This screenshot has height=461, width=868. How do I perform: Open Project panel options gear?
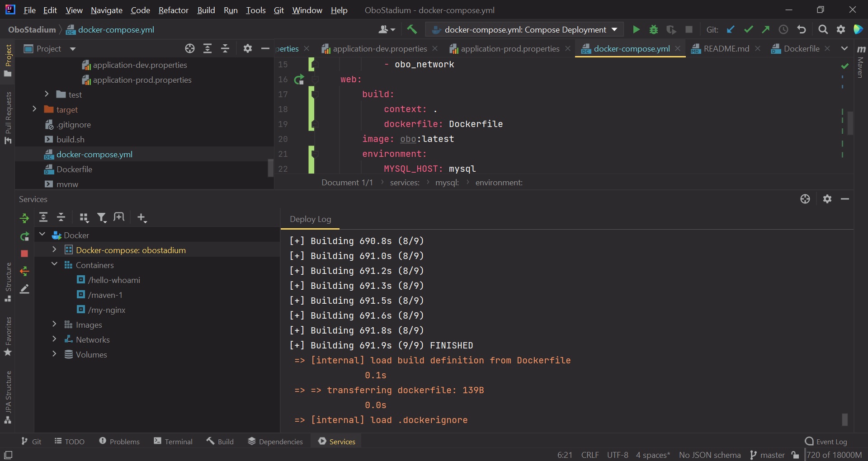(x=247, y=48)
